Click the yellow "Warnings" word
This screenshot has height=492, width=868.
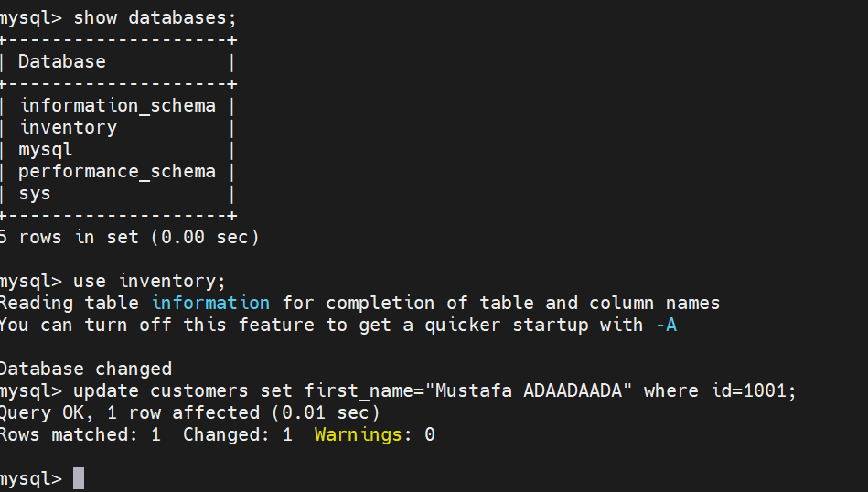point(359,434)
